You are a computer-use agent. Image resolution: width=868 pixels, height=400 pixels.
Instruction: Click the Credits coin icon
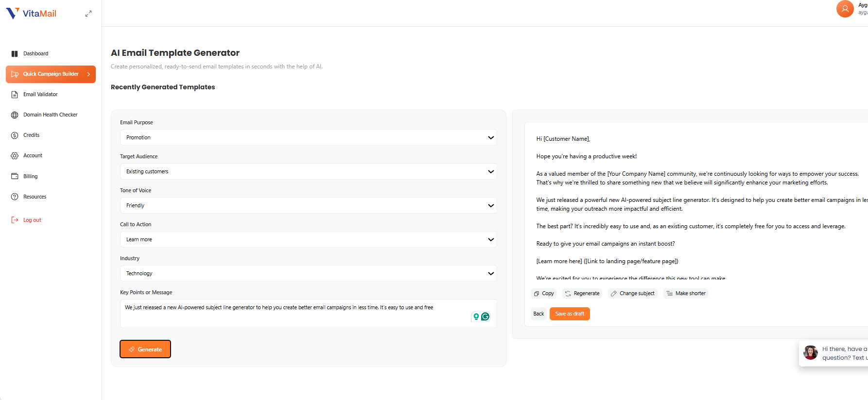tap(15, 135)
